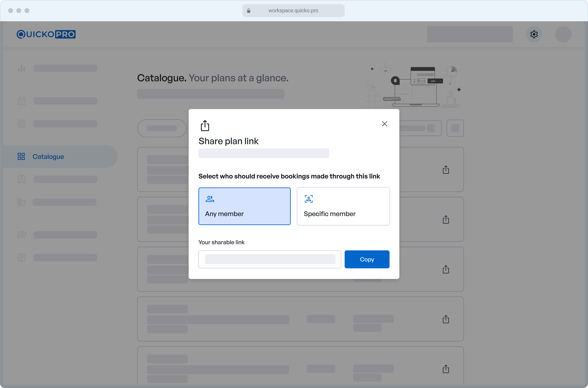588x388 pixels.
Task: Click the building sidebar icon
Action: (x=21, y=202)
